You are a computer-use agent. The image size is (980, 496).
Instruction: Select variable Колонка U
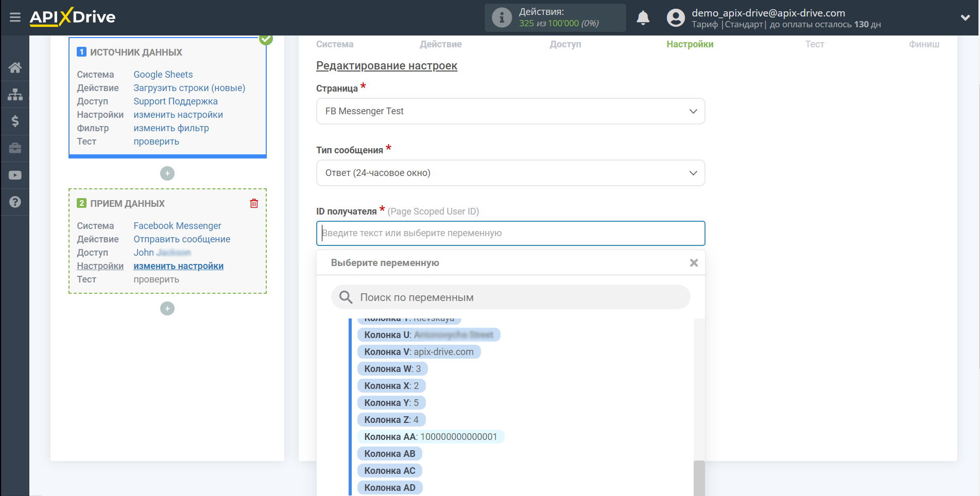[428, 335]
